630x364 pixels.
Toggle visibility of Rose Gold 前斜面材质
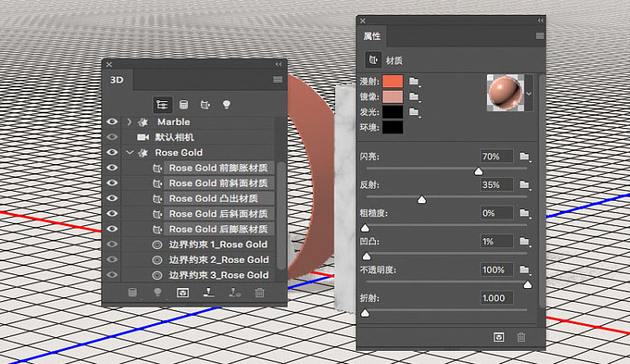tap(112, 183)
